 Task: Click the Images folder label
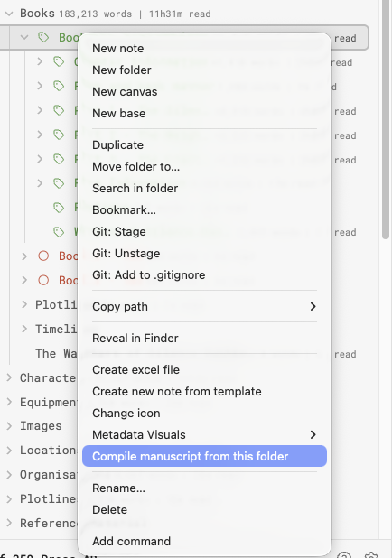point(41,426)
